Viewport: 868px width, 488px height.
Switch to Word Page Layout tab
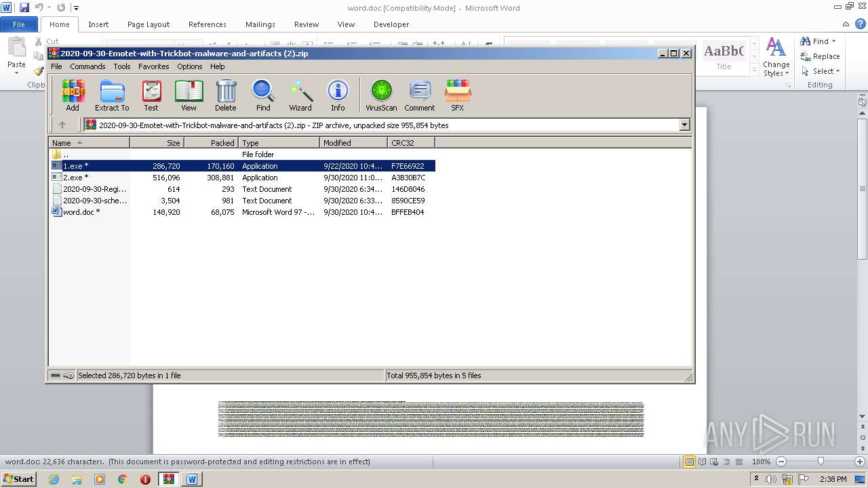[x=149, y=24]
